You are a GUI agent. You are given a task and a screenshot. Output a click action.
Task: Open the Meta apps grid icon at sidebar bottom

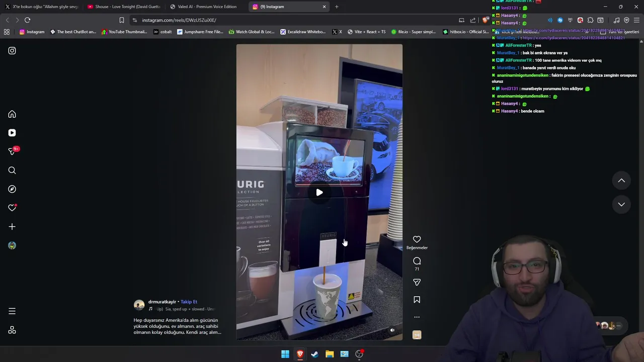tap(12, 330)
